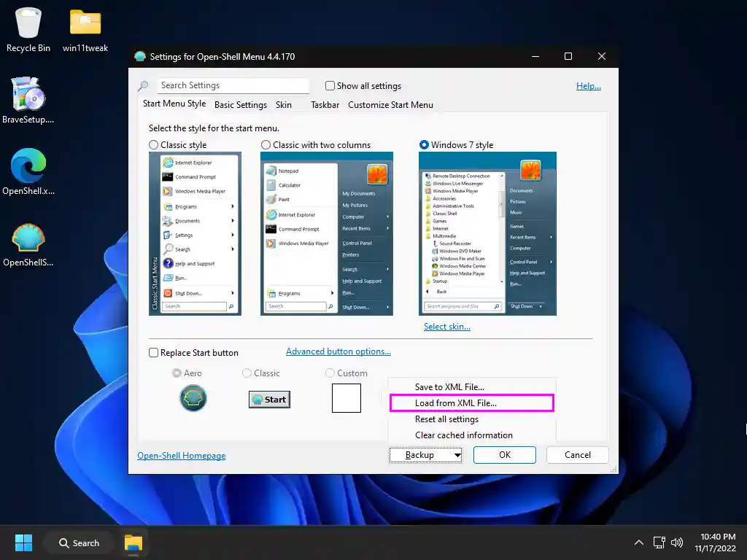Click the magnifier icon beside Search Settings

(144, 85)
